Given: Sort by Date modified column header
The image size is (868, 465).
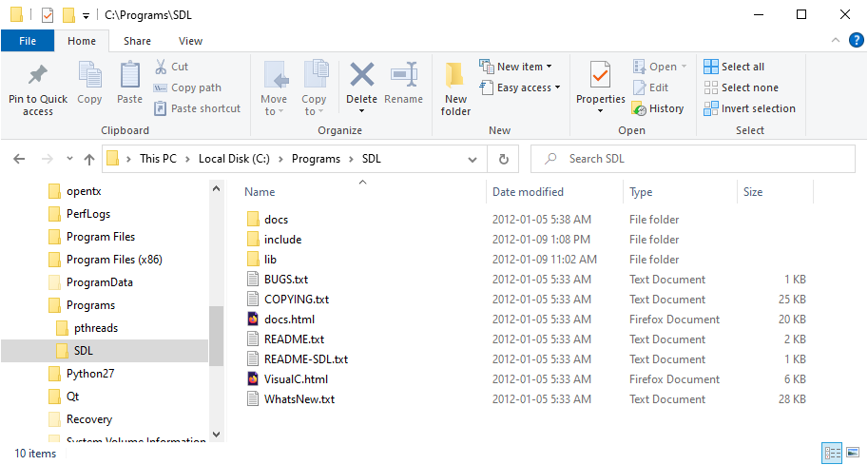Looking at the screenshot, I should [528, 192].
